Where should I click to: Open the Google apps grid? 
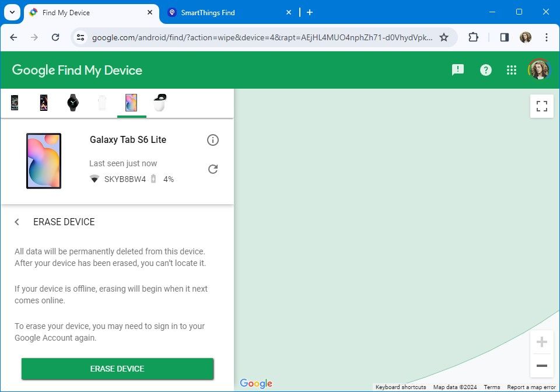[512, 69]
